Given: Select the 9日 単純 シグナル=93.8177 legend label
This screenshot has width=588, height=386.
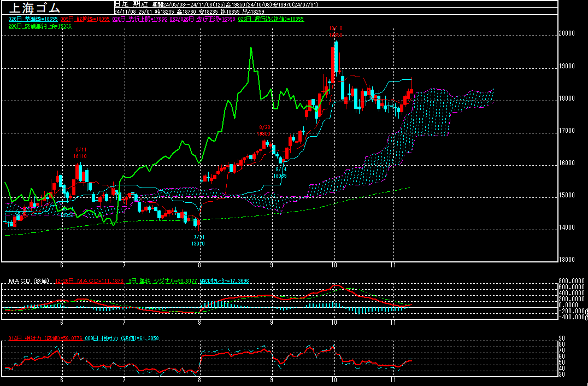Looking at the screenshot, I should point(162,281).
